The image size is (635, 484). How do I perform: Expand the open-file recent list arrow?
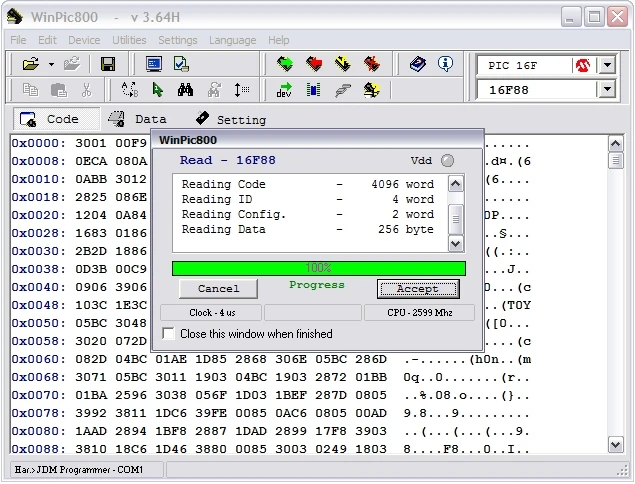51,64
